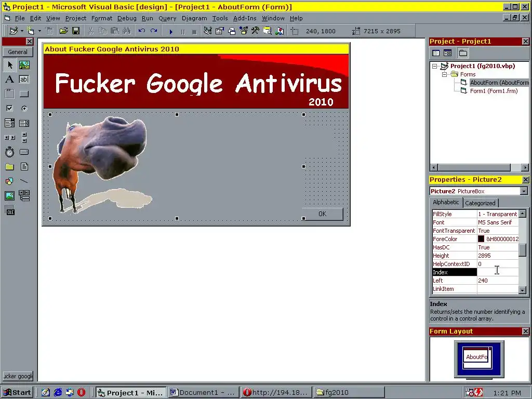The image size is (532, 399).
Task: Collapse the Forms folder node
Action: click(444, 74)
